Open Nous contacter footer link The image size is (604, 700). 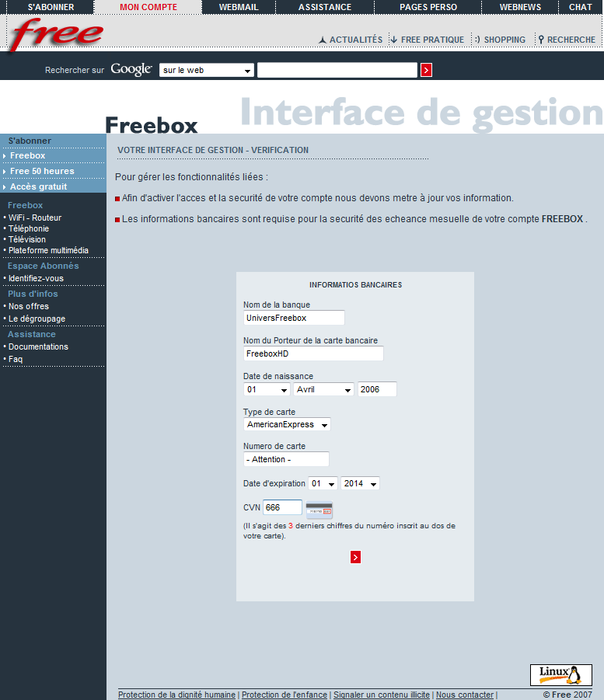coord(465,695)
